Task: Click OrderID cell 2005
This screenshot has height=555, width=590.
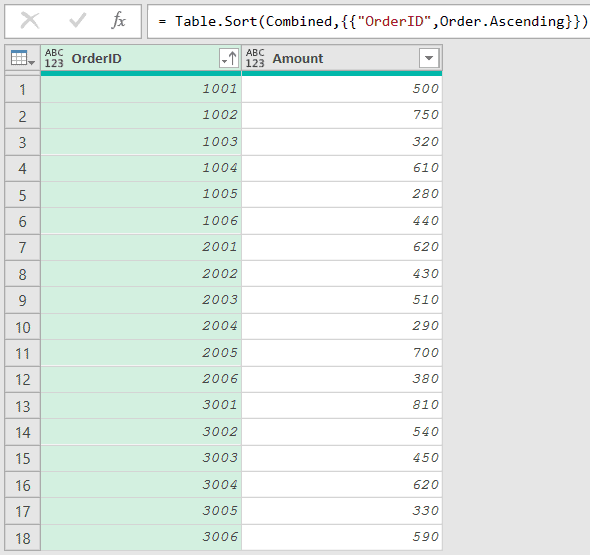Action: coord(141,353)
